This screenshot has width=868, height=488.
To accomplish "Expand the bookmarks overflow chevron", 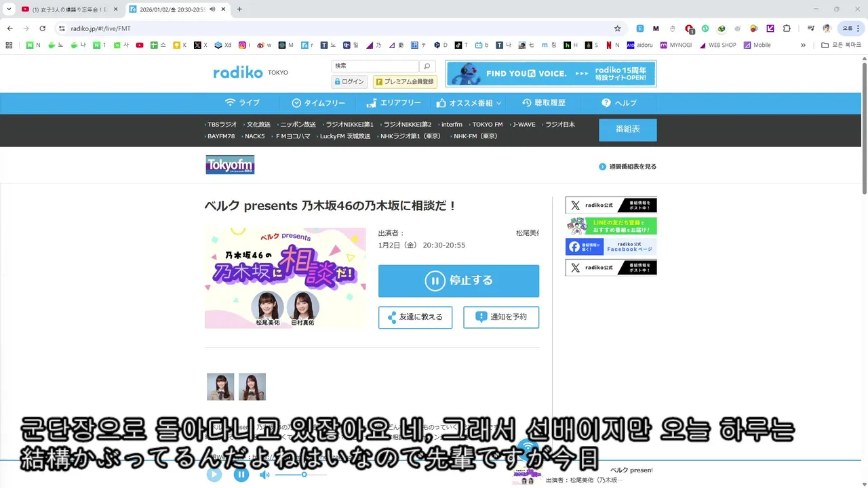I will 804,45.
